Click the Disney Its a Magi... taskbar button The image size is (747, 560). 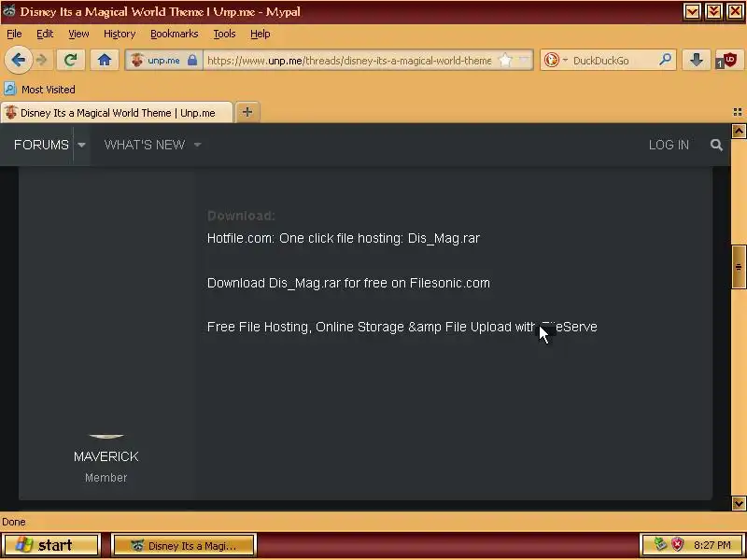(184, 545)
